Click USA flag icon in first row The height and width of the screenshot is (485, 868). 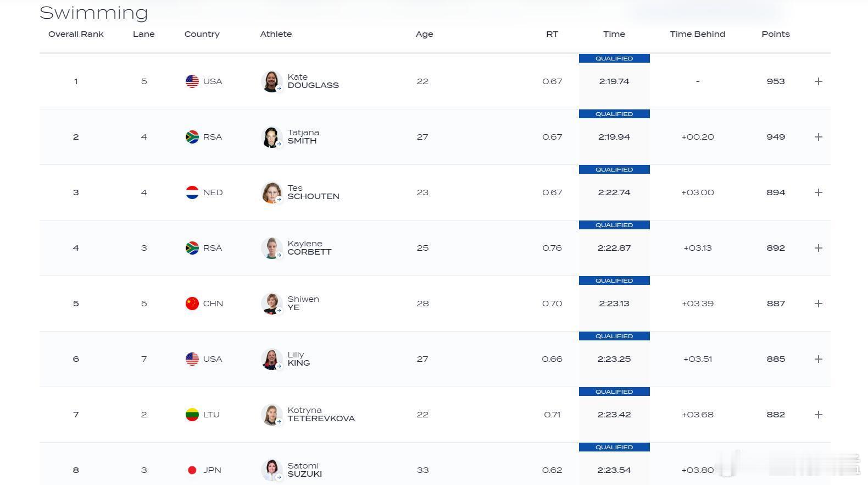pyautogui.click(x=192, y=81)
